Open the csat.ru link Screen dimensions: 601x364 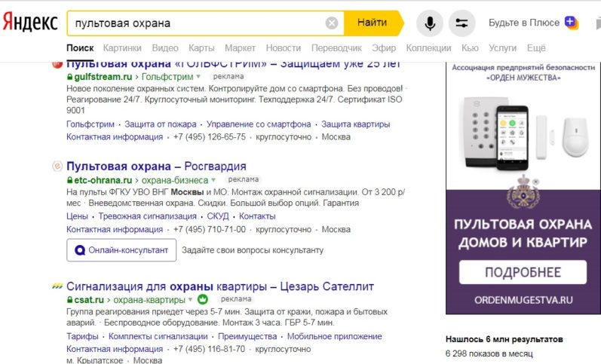click(89, 300)
